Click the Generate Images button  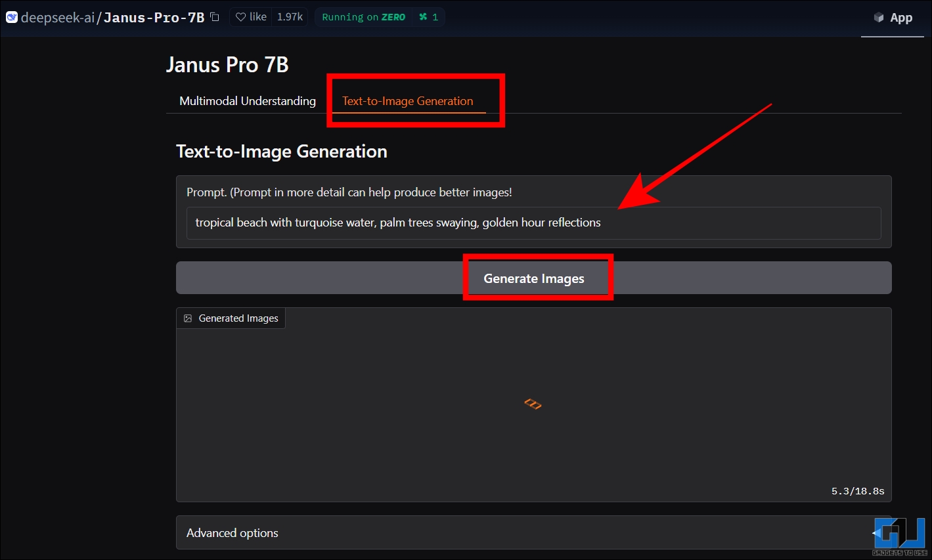click(x=533, y=278)
